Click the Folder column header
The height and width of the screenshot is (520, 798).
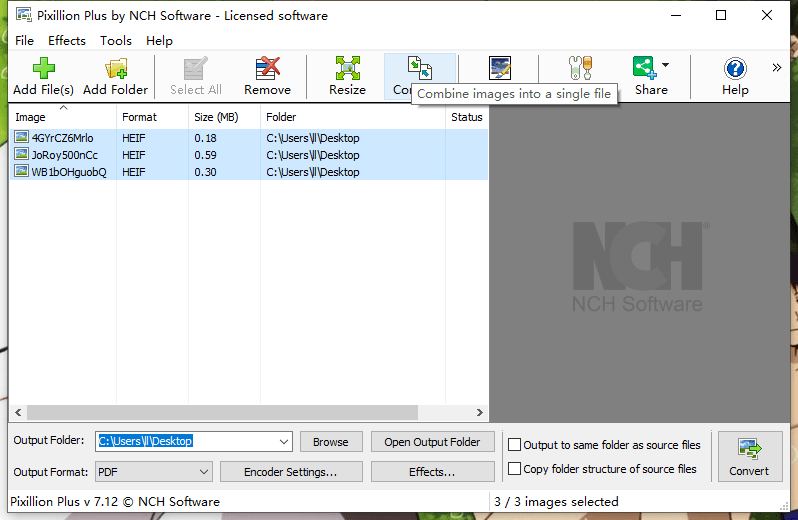point(353,117)
